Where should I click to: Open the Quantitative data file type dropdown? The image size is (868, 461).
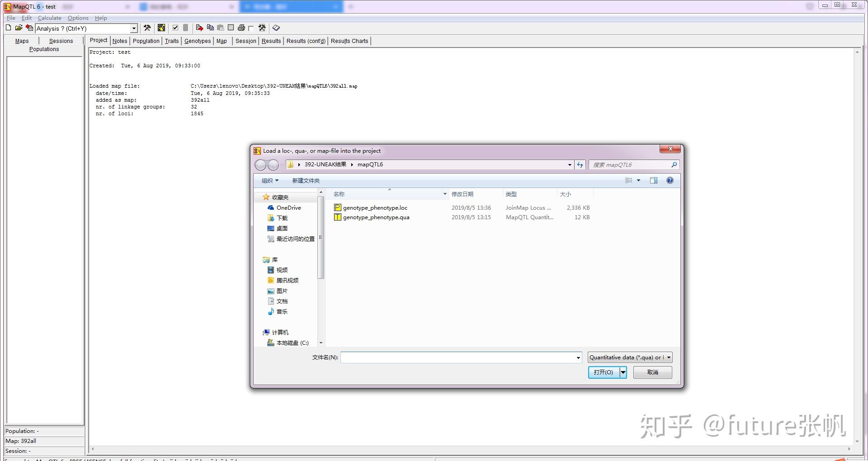630,358
